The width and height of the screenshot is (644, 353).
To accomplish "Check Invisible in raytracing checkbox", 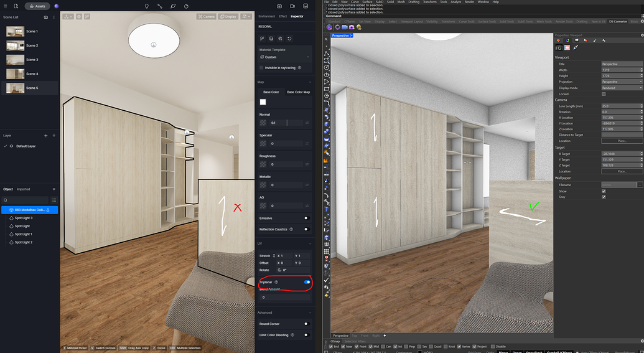I will pos(261,68).
